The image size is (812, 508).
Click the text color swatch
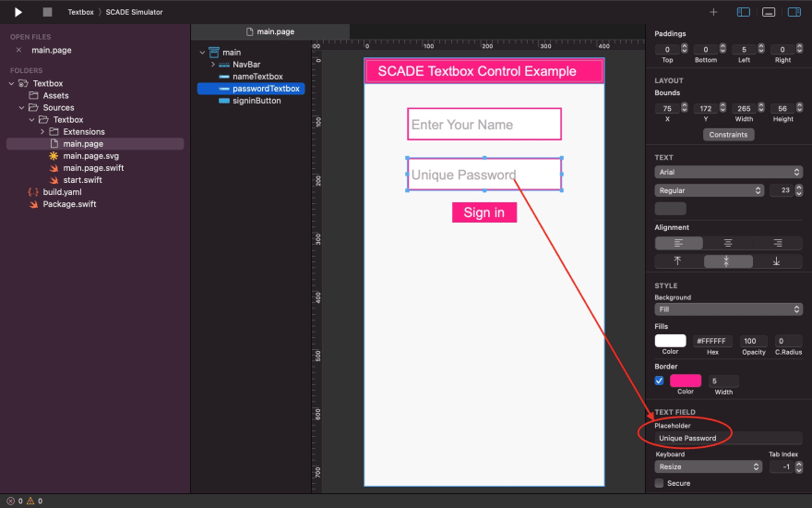pyautogui.click(x=670, y=209)
